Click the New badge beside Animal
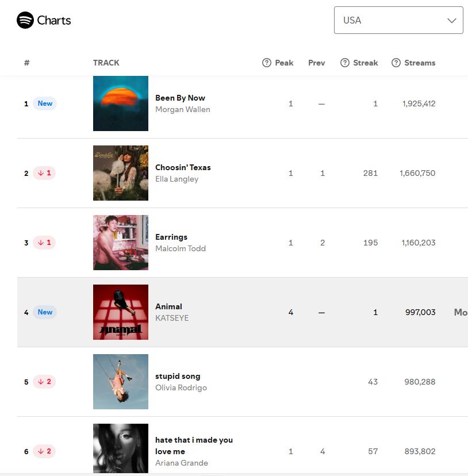The height and width of the screenshot is (476, 468). (x=45, y=312)
